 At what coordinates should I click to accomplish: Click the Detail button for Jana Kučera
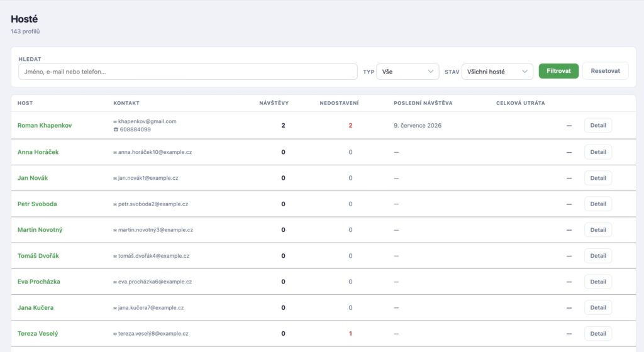[x=598, y=308]
